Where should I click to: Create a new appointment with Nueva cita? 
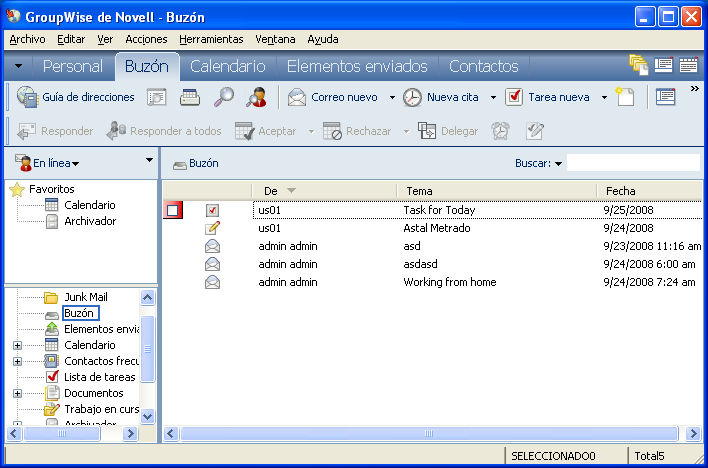pos(443,97)
